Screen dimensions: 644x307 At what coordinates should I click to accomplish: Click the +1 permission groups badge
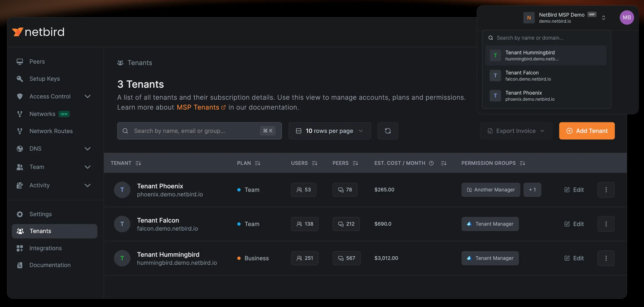[532, 190]
